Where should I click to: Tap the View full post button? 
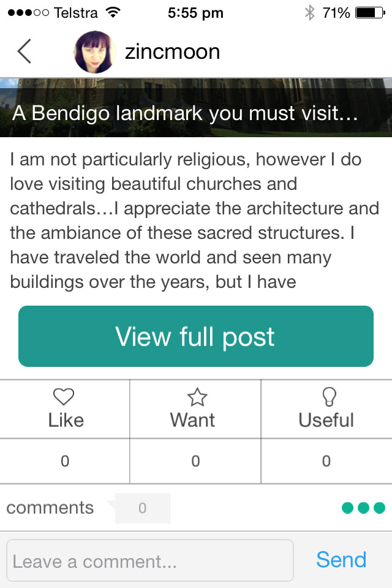click(x=196, y=336)
